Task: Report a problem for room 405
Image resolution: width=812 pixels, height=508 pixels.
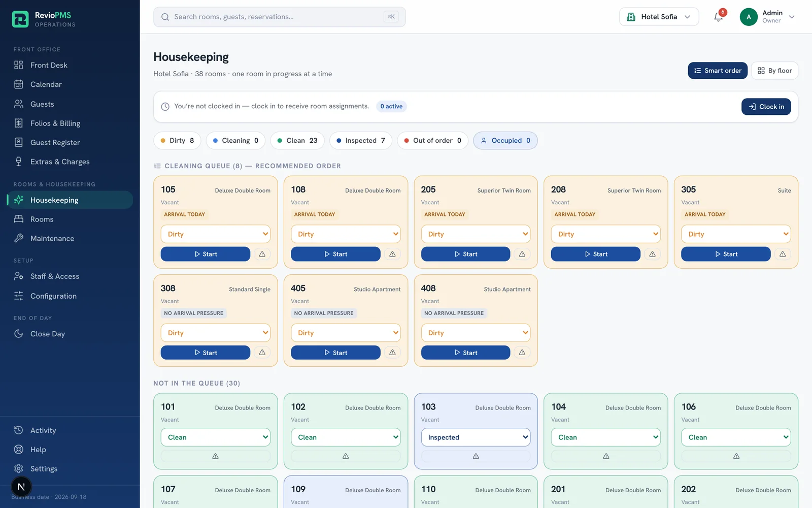Action: click(392, 353)
